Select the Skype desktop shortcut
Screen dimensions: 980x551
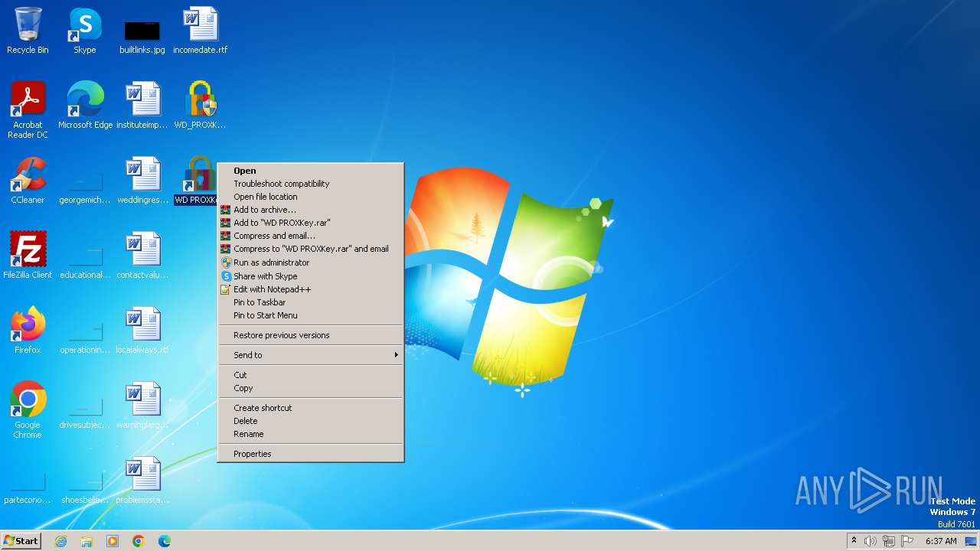pyautogui.click(x=85, y=31)
